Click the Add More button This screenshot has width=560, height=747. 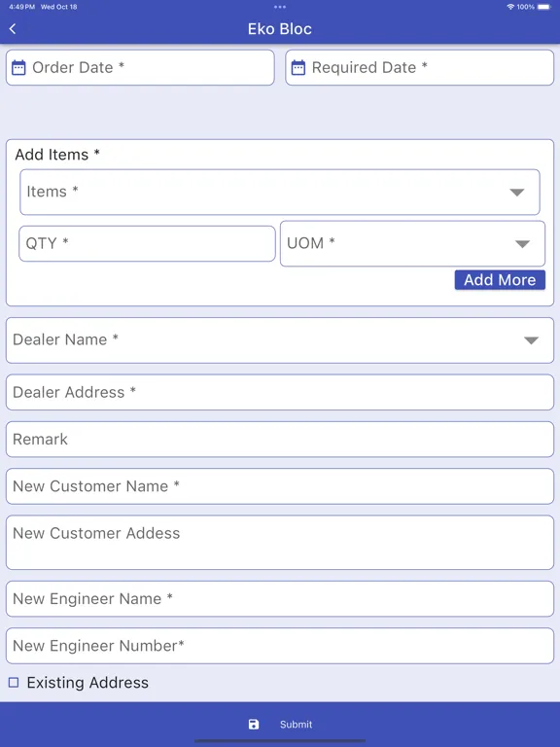[500, 280]
